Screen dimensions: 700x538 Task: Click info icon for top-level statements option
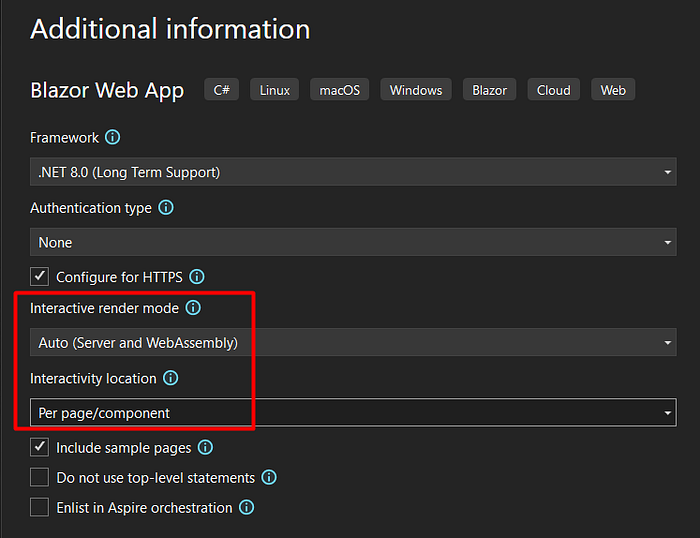click(269, 477)
